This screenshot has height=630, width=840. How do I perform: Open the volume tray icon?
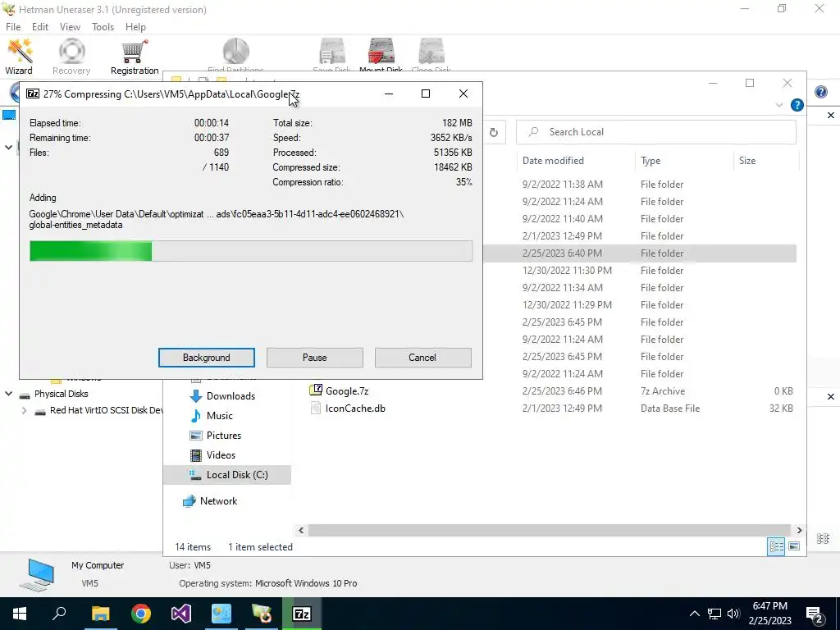pos(733,614)
